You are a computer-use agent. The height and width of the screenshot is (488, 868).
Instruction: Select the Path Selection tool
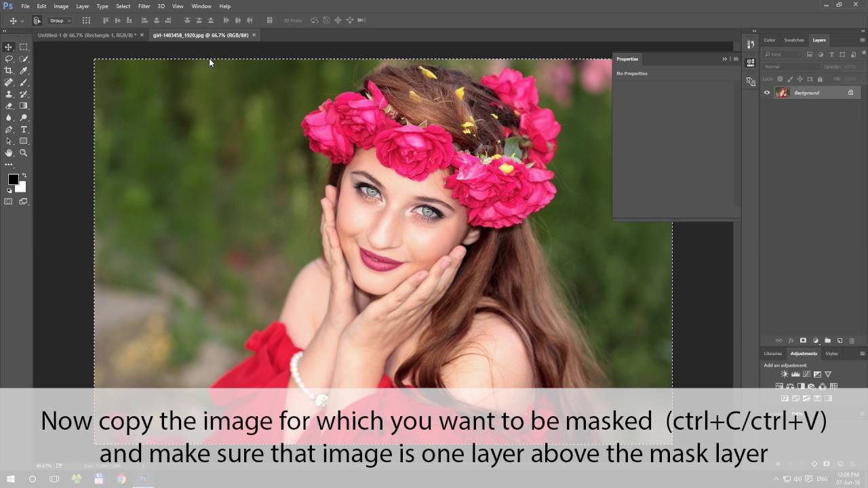(x=9, y=141)
